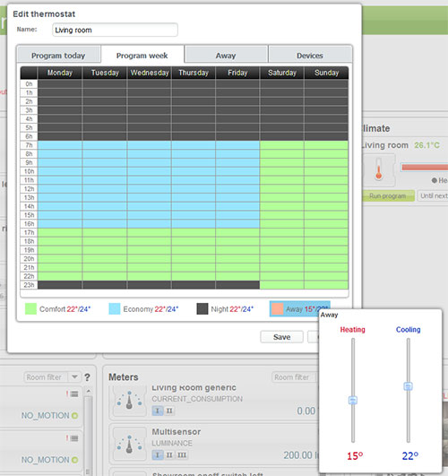Click the Monday column header
Image resolution: width=448 pixels, height=476 pixels.
[x=60, y=73]
